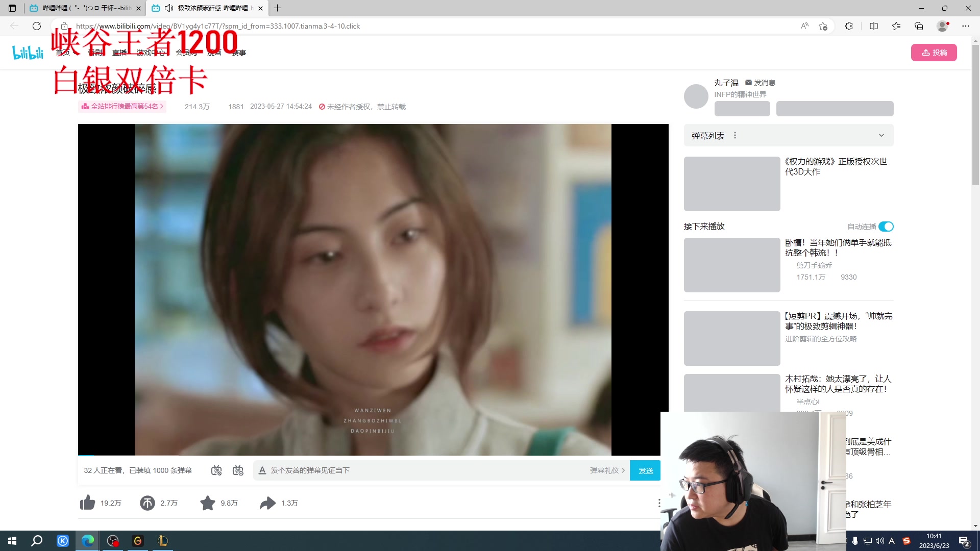Mute the playing video tab
980x551 pixels.
[x=169, y=8]
